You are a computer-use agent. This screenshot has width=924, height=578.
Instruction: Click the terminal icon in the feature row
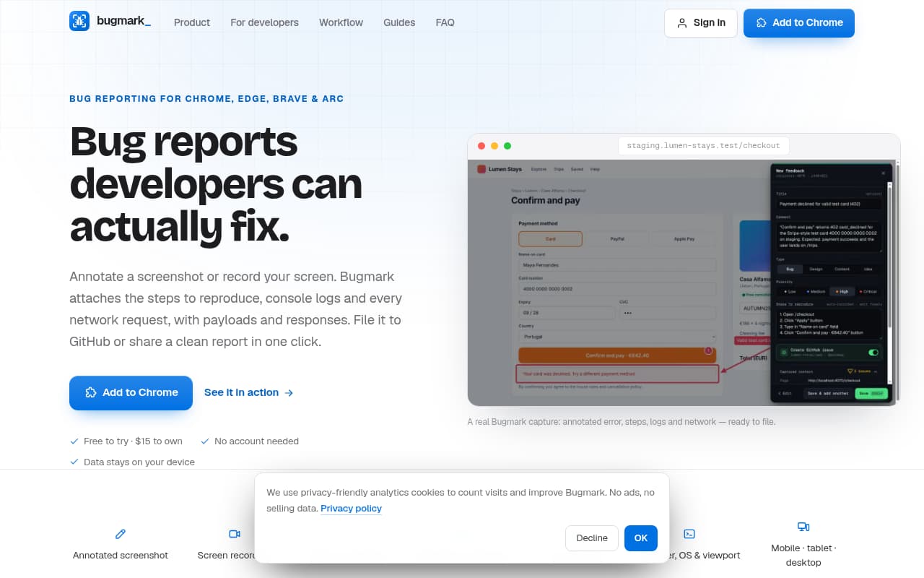click(689, 534)
